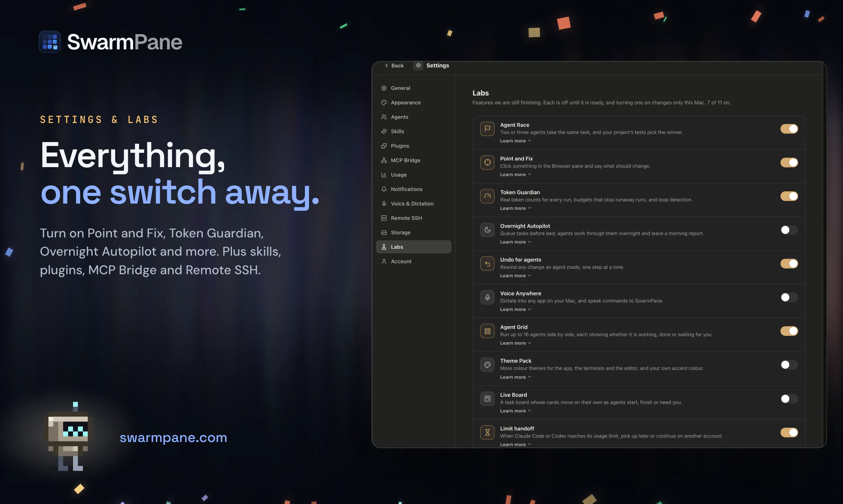Click the Remote SSH server icon

point(384,218)
